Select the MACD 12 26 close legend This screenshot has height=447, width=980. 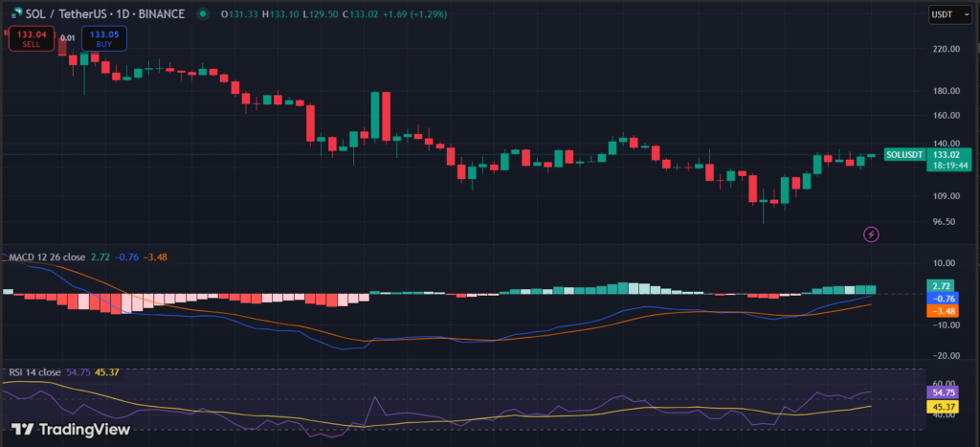pyautogui.click(x=47, y=258)
